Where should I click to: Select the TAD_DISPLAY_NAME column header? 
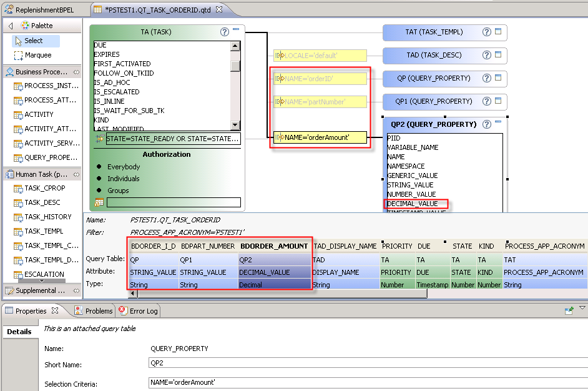pyautogui.click(x=345, y=246)
